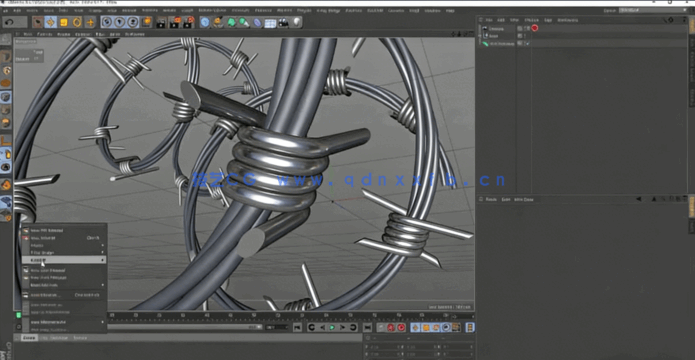Screen dimensions: 695x360
Task: Open the viewport Cameras menu
Action: 44,34
